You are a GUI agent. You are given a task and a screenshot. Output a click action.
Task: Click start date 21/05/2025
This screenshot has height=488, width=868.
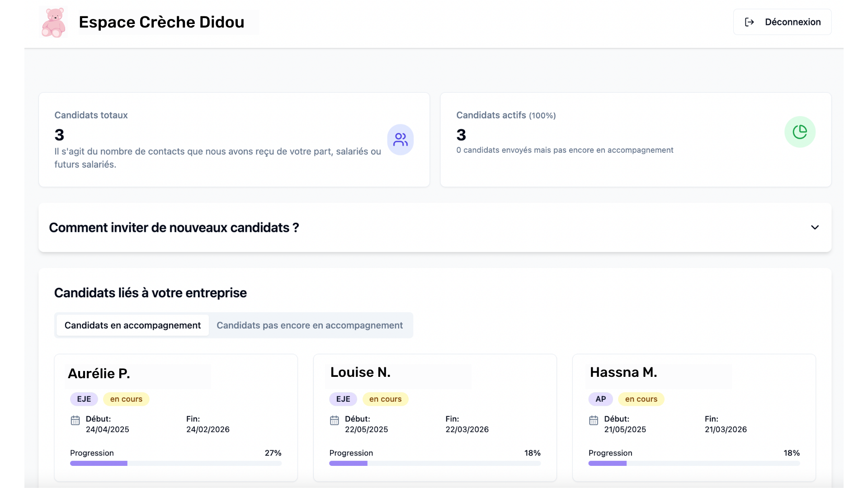pyautogui.click(x=625, y=429)
